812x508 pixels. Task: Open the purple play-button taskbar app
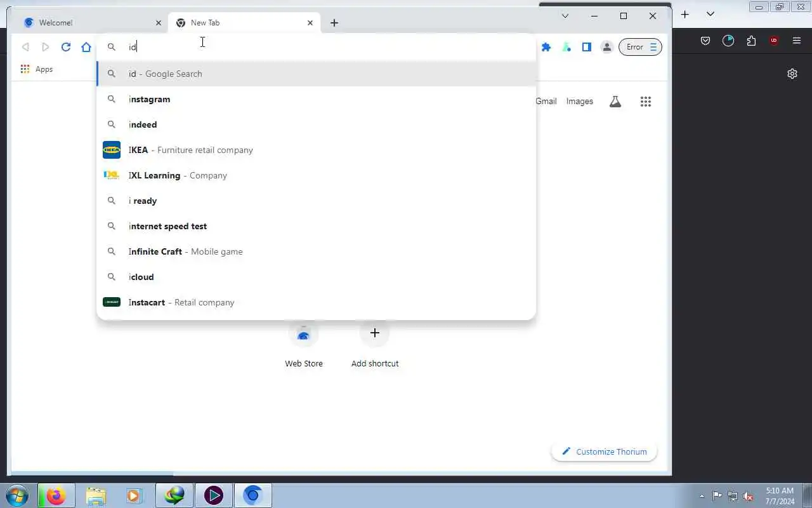click(x=213, y=495)
